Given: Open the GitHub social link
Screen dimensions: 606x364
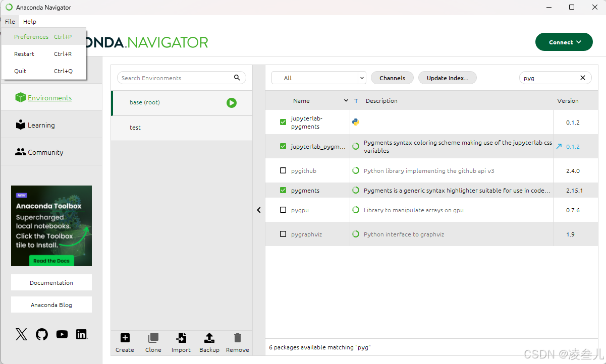Looking at the screenshot, I should coord(42,334).
